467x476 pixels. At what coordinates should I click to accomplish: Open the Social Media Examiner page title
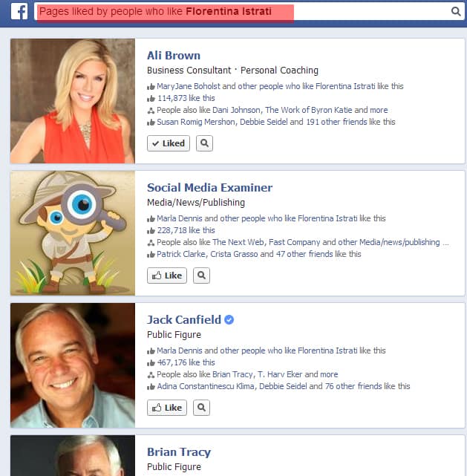click(x=209, y=188)
